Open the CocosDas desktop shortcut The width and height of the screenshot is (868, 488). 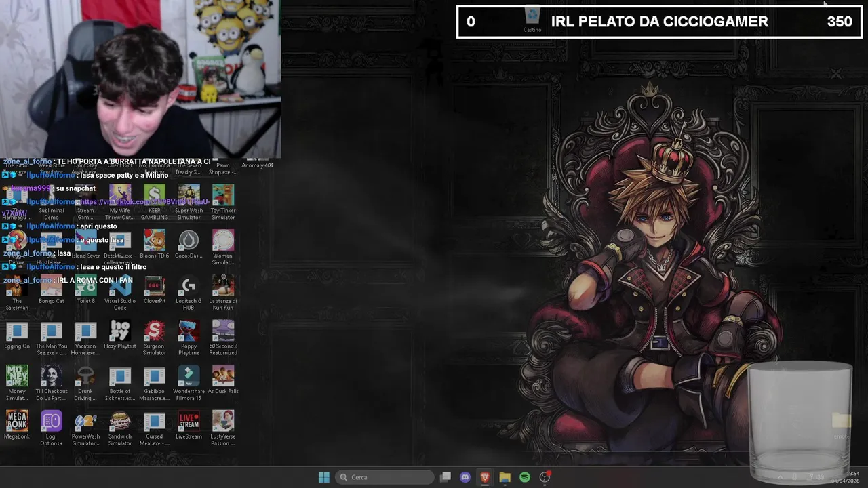coord(189,244)
